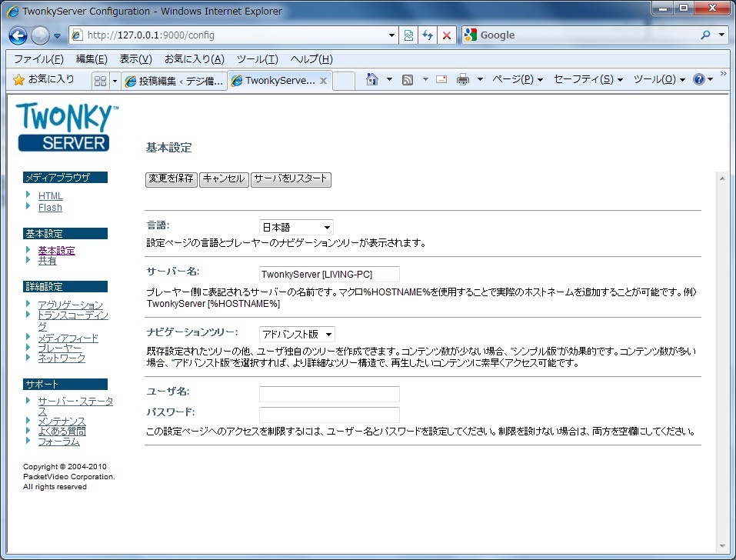Open the HTML media browser link

pos(50,196)
